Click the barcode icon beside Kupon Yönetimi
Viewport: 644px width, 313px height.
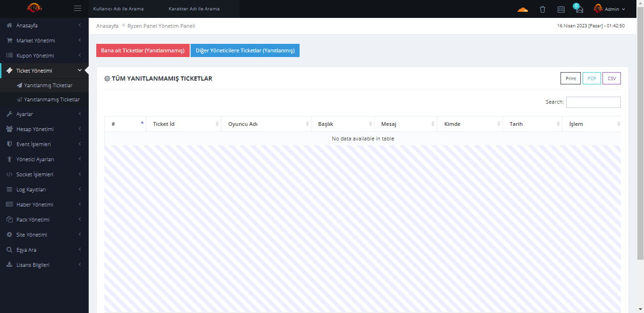pos(9,55)
